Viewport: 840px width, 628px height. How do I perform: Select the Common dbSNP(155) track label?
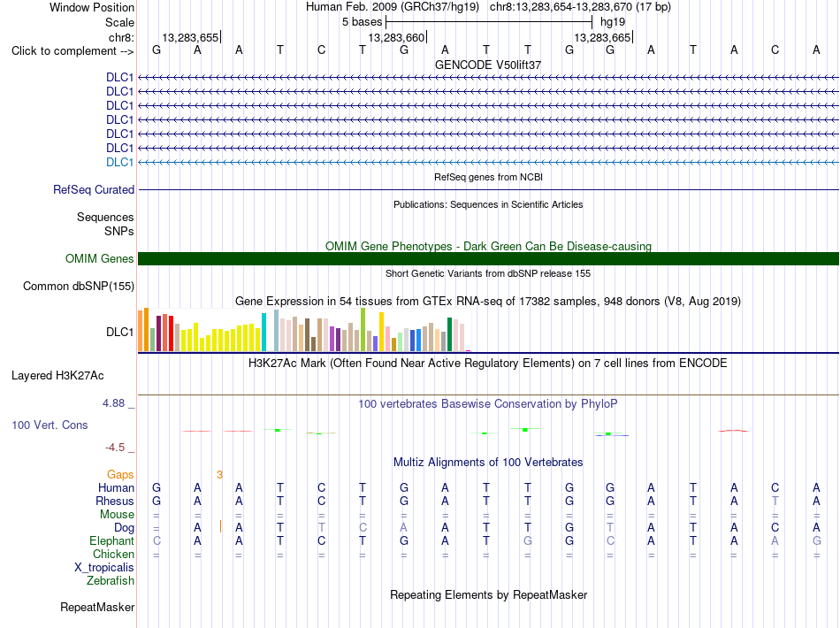[79, 286]
